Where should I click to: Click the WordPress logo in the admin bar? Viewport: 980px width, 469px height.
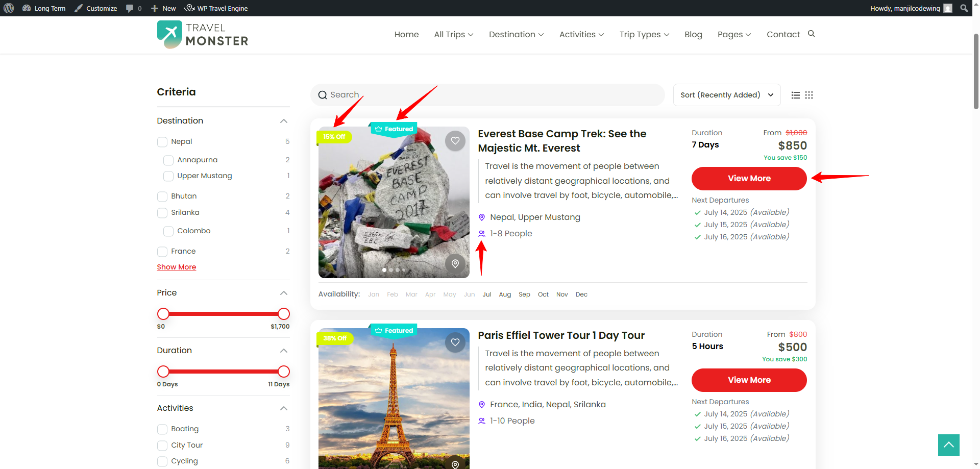[x=9, y=8]
